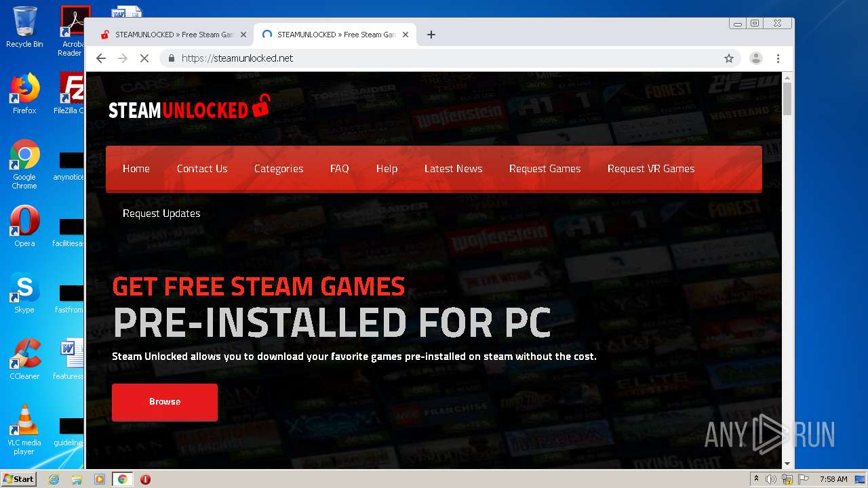Open Latest News page
Image resolution: width=868 pixels, height=488 pixels.
click(454, 169)
